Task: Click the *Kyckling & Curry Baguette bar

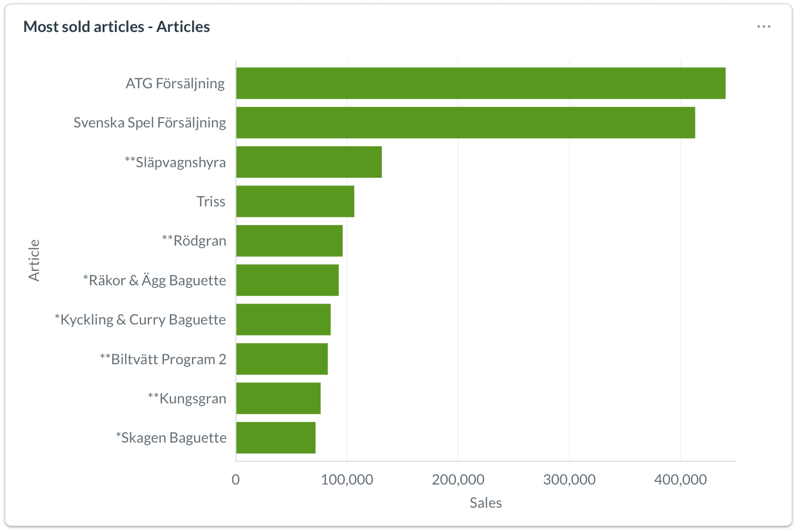Action: pos(283,320)
